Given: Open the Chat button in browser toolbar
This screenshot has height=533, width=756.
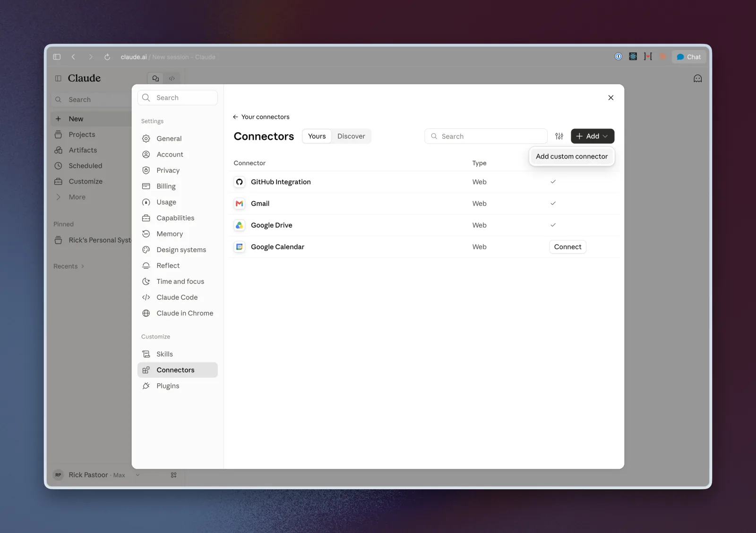Looking at the screenshot, I should pos(689,57).
